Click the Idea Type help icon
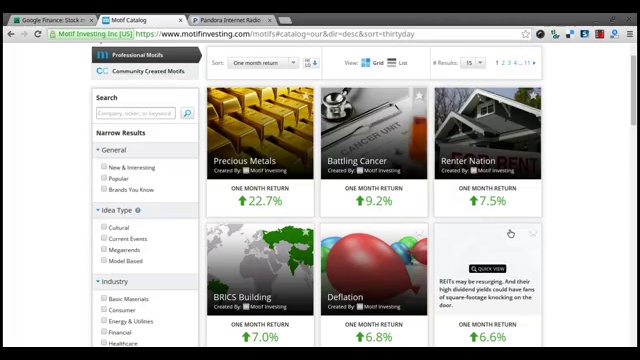This screenshot has height=360, width=640. coord(138,210)
